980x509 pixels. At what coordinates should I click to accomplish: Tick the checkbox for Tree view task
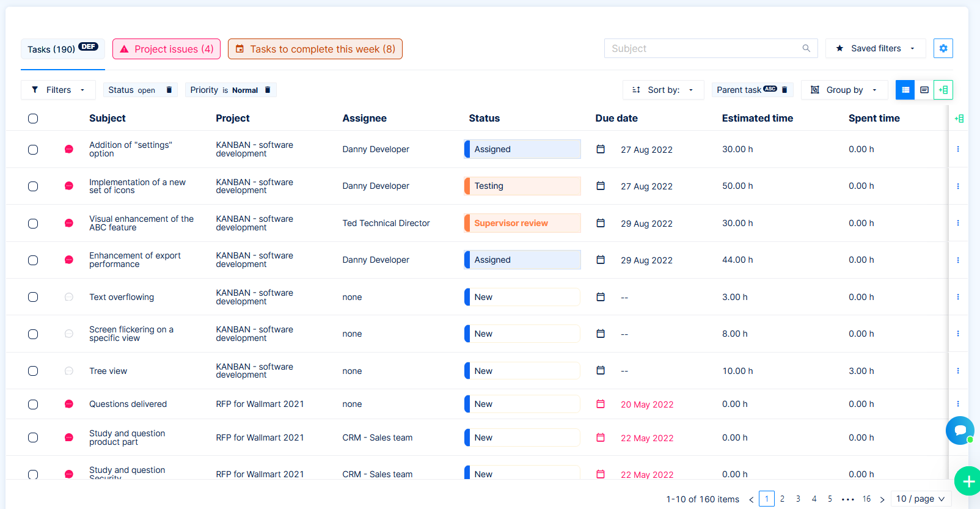pos(33,371)
